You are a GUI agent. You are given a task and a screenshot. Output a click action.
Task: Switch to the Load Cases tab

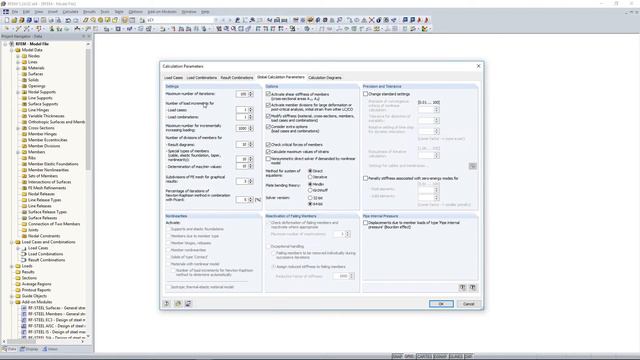coord(173,78)
